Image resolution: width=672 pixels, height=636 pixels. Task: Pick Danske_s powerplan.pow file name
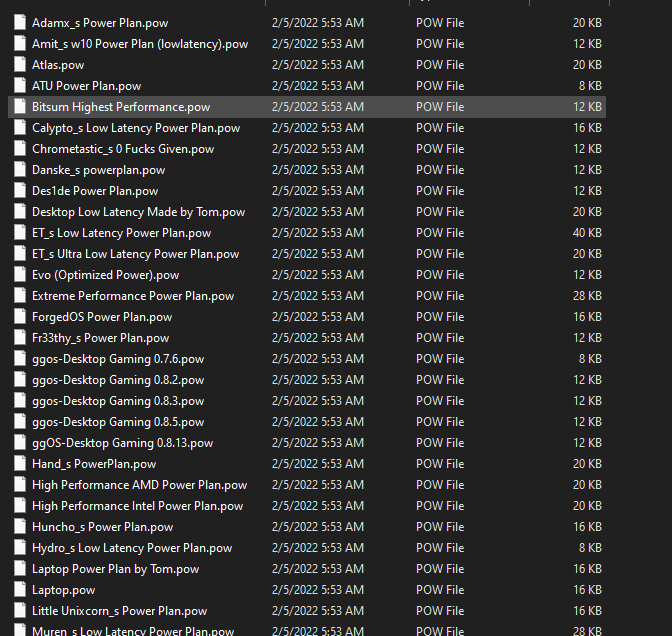tap(99, 170)
